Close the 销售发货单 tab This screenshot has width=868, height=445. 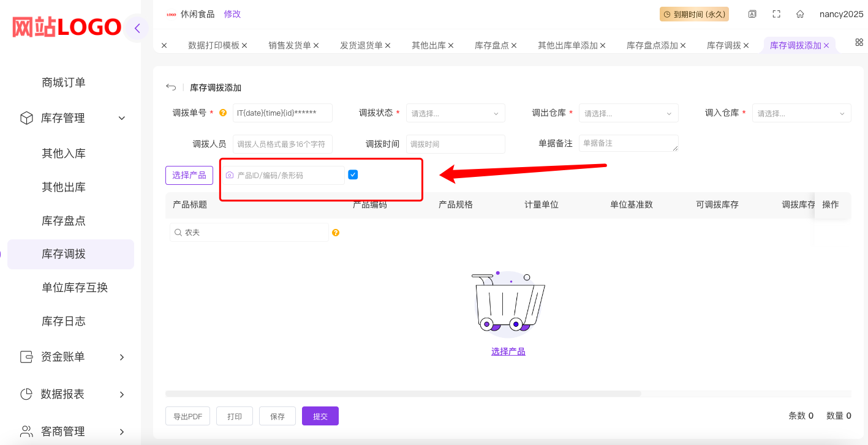pos(316,45)
